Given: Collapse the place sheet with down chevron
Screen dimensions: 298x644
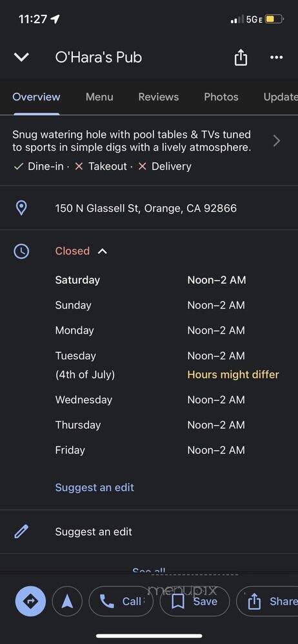Looking at the screenshot, I should 21,57.
